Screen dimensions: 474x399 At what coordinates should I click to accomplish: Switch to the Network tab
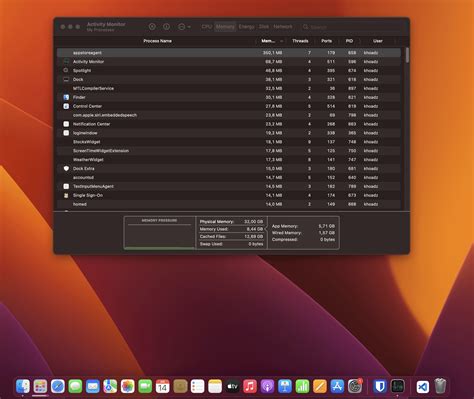pyautogui.click(x=283, y=27)
